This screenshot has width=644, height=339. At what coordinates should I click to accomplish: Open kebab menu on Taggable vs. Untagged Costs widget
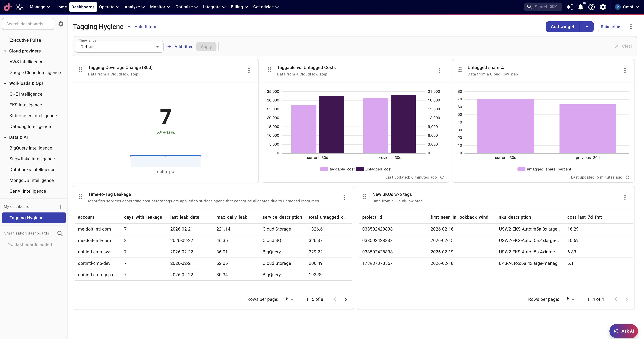[x=439, y=70]
